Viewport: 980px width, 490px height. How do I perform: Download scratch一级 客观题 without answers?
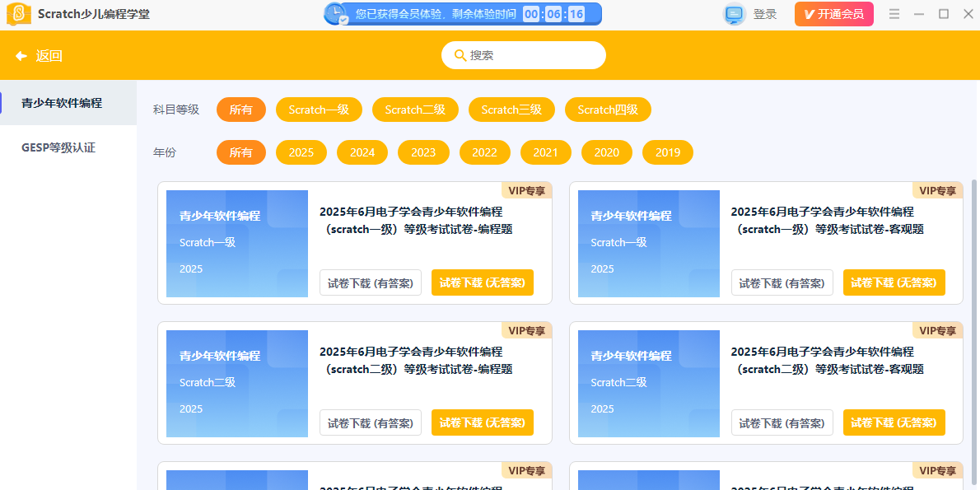point(894,282)
